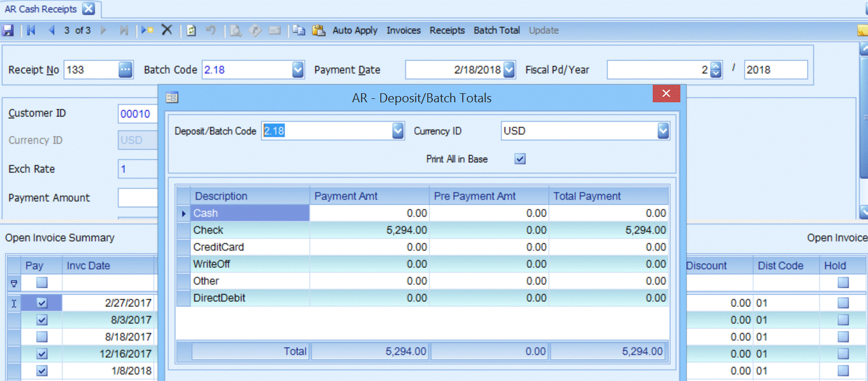Click the Save disk icon
The height and width of the screenshot is (381, 868).
pyautogui.click(x=8, y=31)
